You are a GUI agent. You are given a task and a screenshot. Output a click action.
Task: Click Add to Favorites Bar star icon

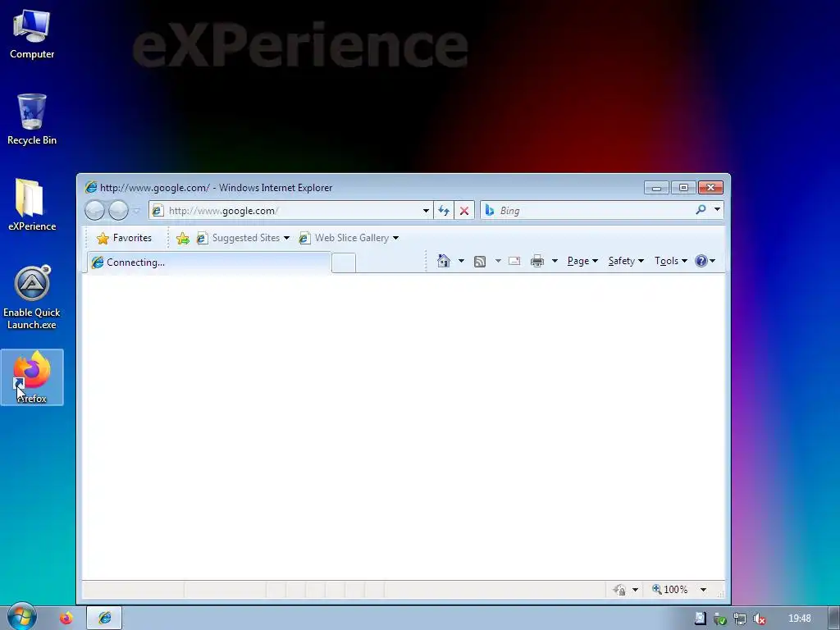pos(183,238)
